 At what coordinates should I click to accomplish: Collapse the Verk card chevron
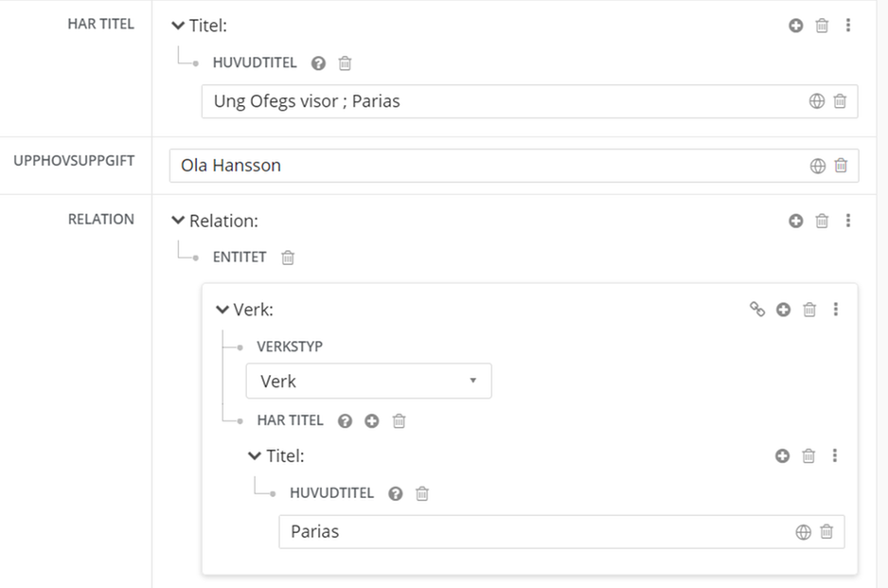point(222,309)
